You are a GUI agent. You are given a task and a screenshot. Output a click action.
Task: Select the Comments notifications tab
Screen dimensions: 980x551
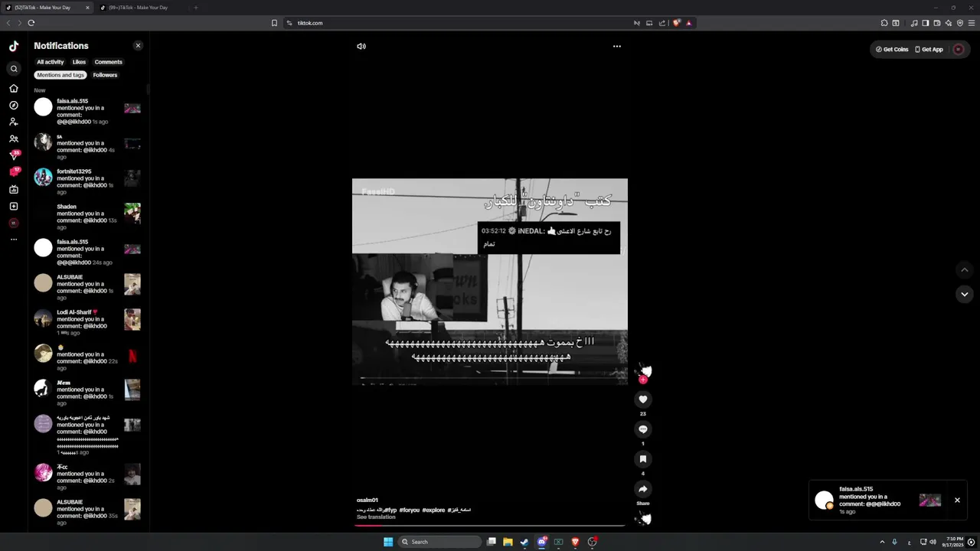point(109,62)
